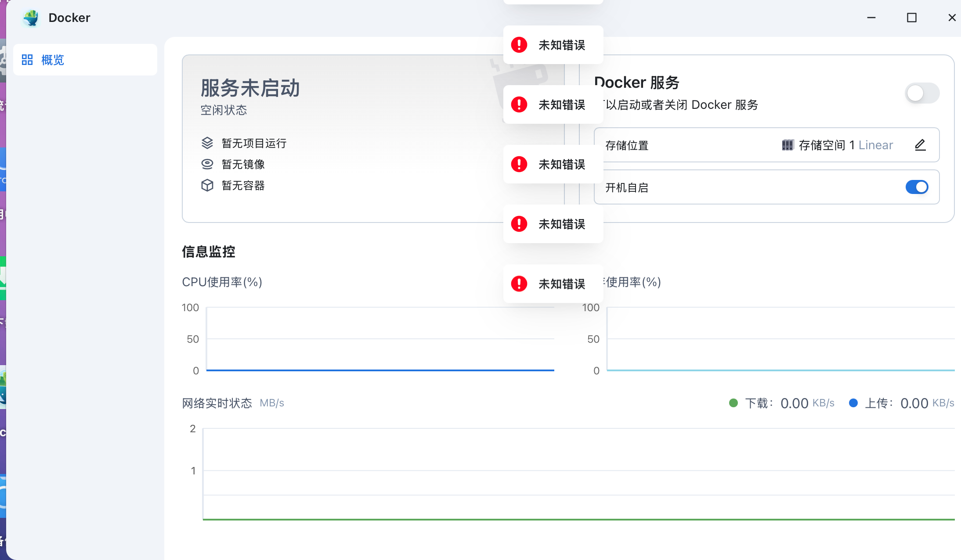This screenshot has height=560, width=961.
Task: Click the blue 上传 legend dot
Action: 853,403
